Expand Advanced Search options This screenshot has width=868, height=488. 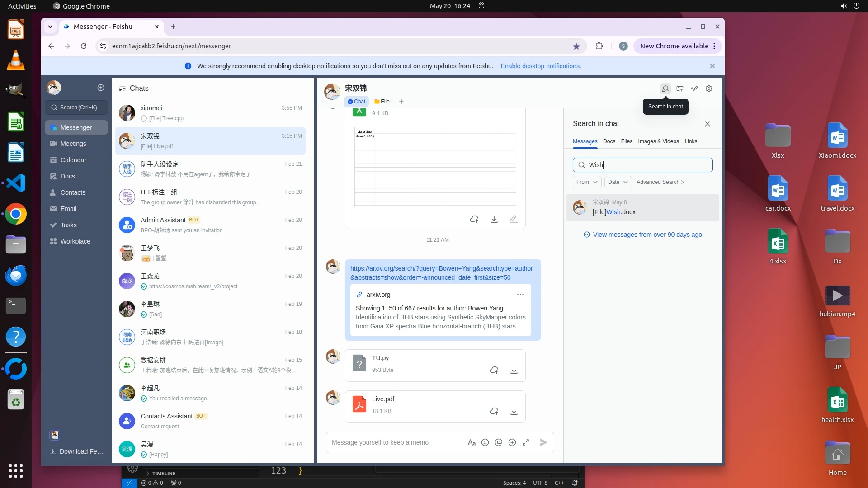coord(660,182)
